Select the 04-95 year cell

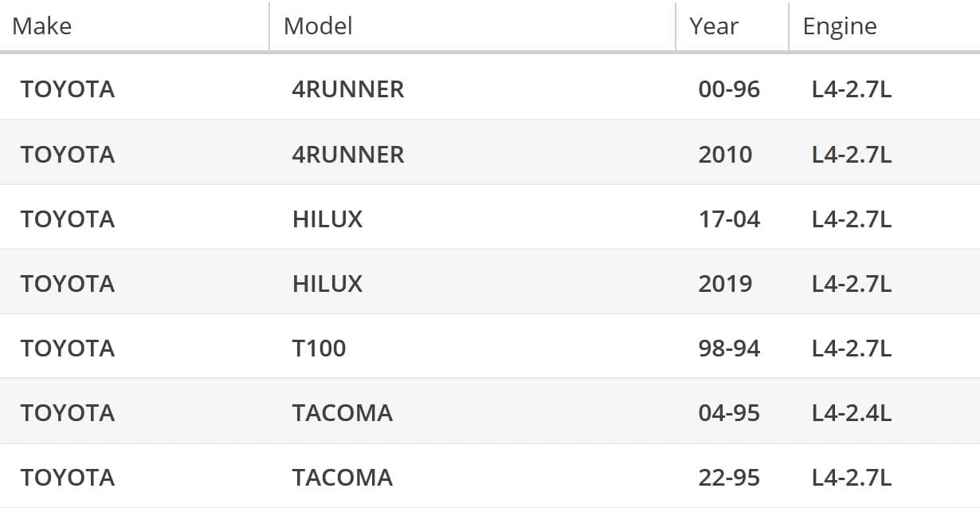(x=729, y=412)
